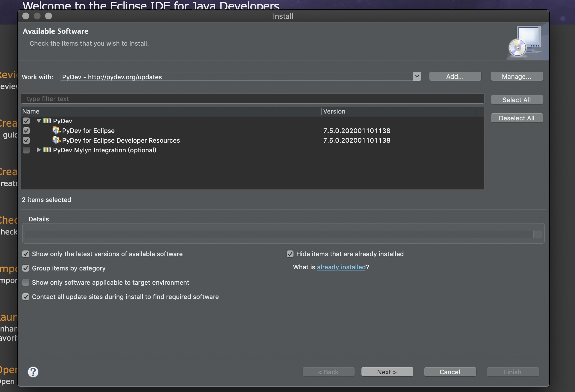Open the Work with dropdown arrow
The width and height of the screenshot is (575, 392).
(x=417, y=76)
